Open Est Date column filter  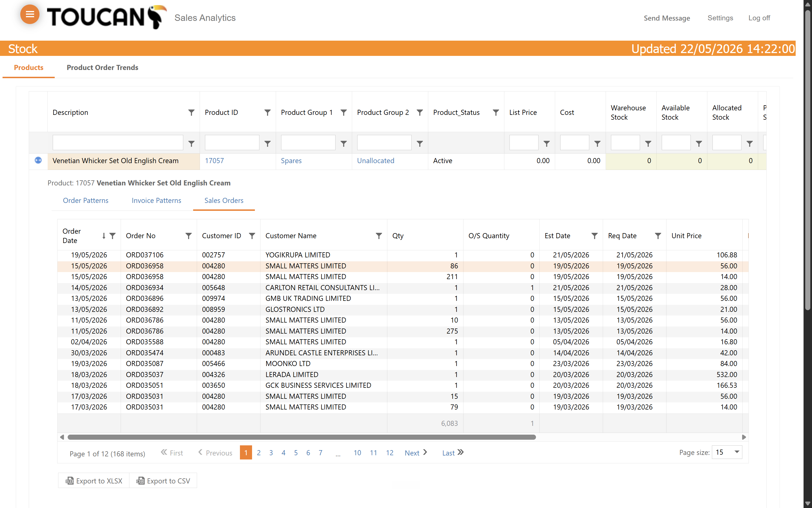pos(595,236)
